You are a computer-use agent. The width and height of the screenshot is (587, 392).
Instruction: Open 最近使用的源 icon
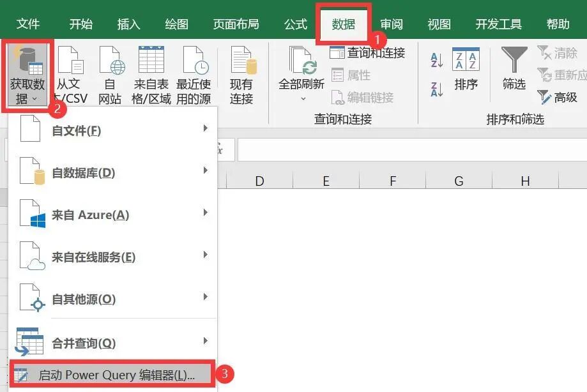tap(196, 60)
